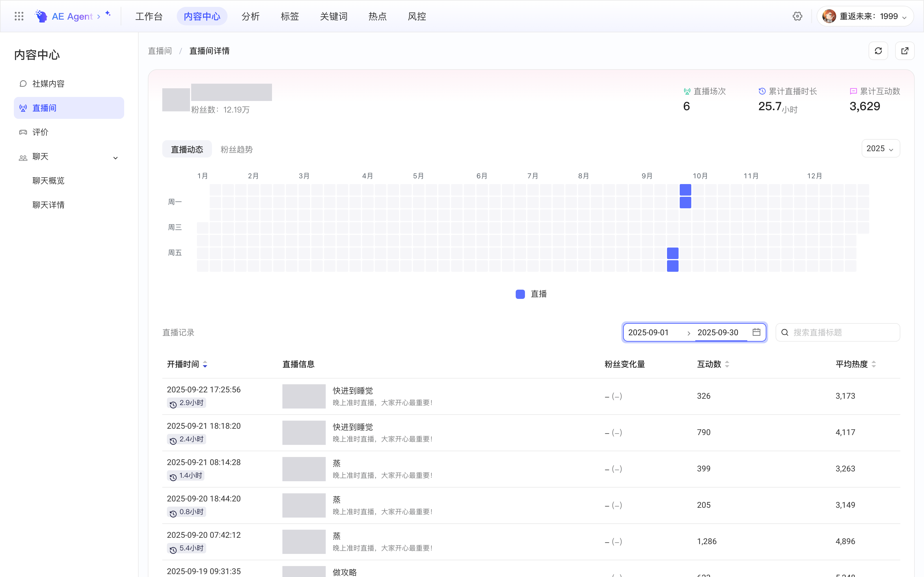924x577 pixels.
Task: Click the AI sparkle icon beside AE Agent
Action: (x=108, y=13)
